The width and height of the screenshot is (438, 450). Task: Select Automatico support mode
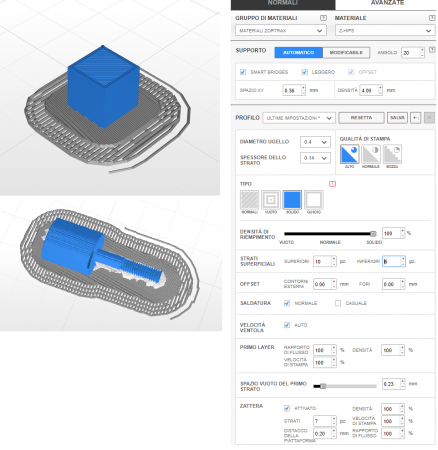click(x=299, y=53)
